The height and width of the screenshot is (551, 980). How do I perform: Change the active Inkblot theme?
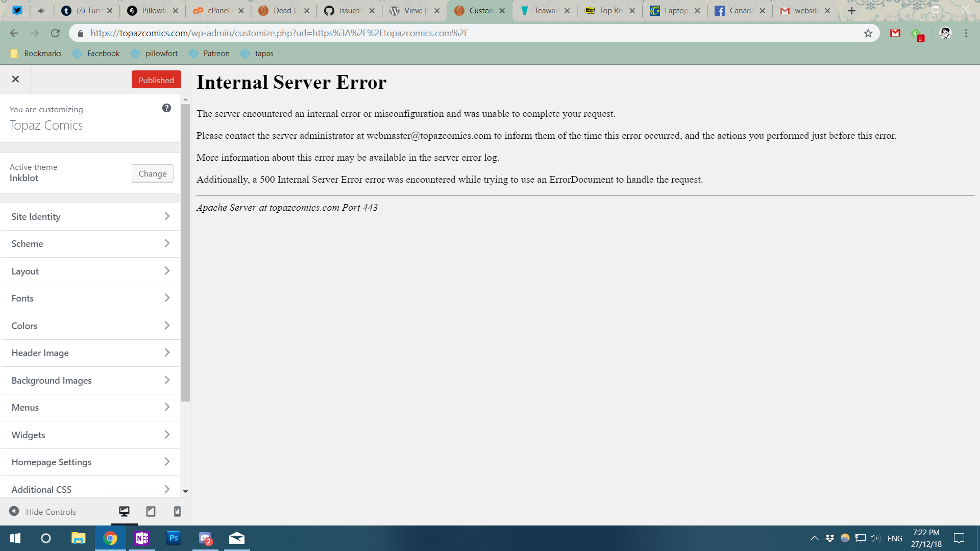pos(153,173)
